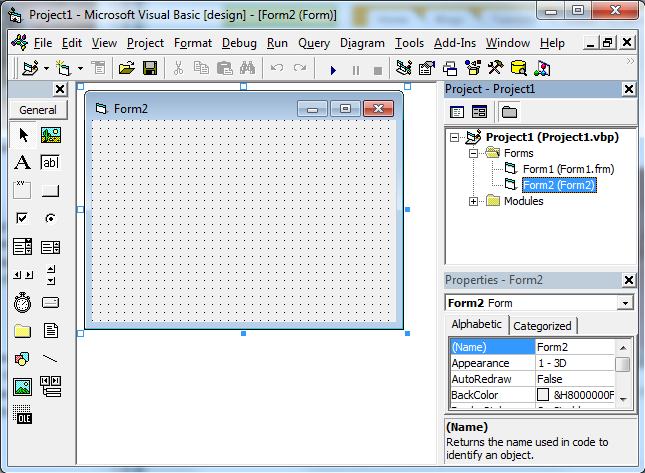This screenshot has height=473, width=645.
Task: Select the horizontal scroll bar tool
Action: tap(23, 275)
